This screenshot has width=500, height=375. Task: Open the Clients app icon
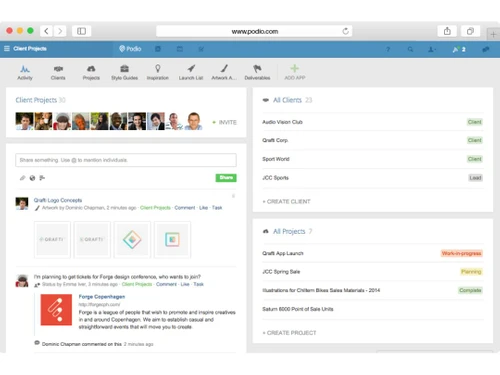[58, 72]
